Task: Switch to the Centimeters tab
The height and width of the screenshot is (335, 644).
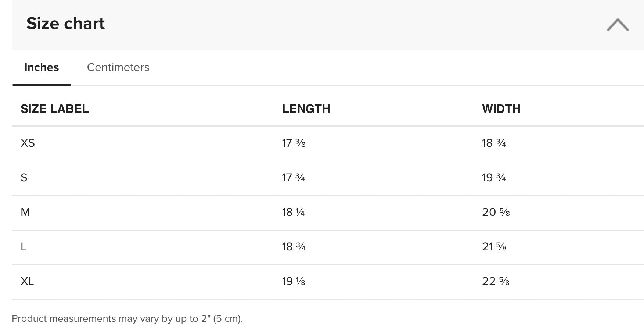Action: point(118,67)
